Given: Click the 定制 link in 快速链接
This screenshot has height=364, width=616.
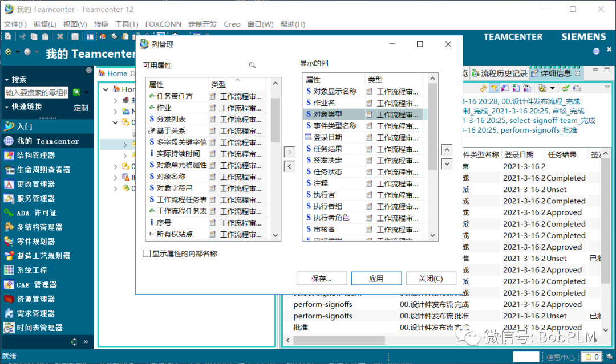Looking at the screenshot, I should (81, 108).
